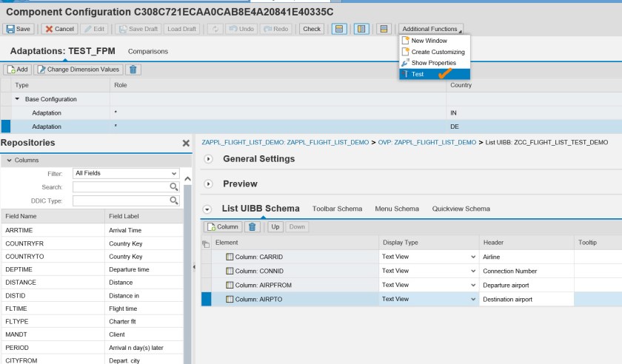Switch to the Toolbar Schema tab
This screenshot has height=364, width=622.
(x=337, y=209)
